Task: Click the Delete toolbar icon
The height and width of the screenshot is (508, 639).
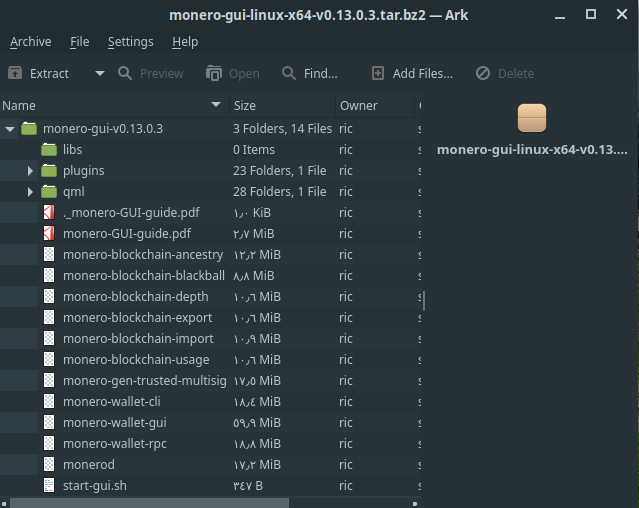Action: pyautogui.click(x=483, y=73)
